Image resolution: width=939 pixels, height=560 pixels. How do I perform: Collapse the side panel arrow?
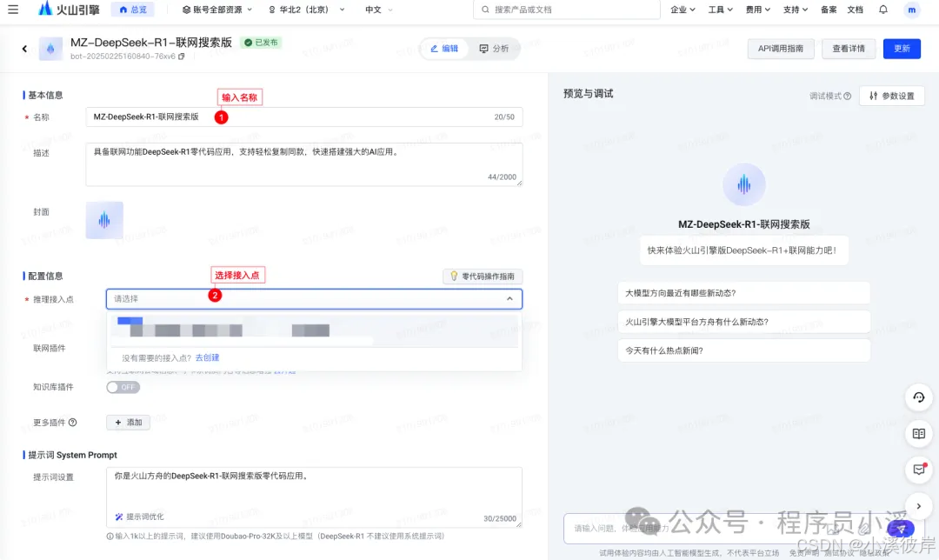click(x=919, y=506)
